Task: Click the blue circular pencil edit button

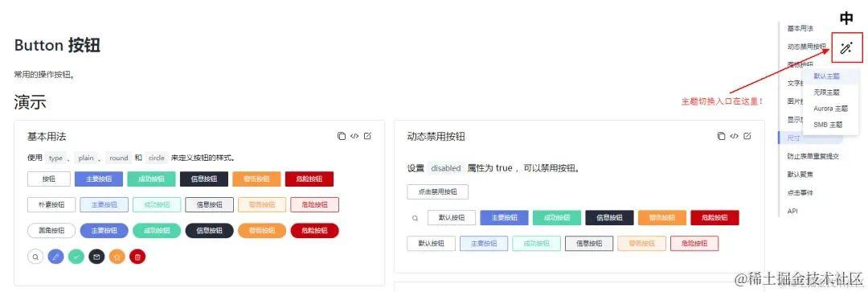Action: [56, 257]
